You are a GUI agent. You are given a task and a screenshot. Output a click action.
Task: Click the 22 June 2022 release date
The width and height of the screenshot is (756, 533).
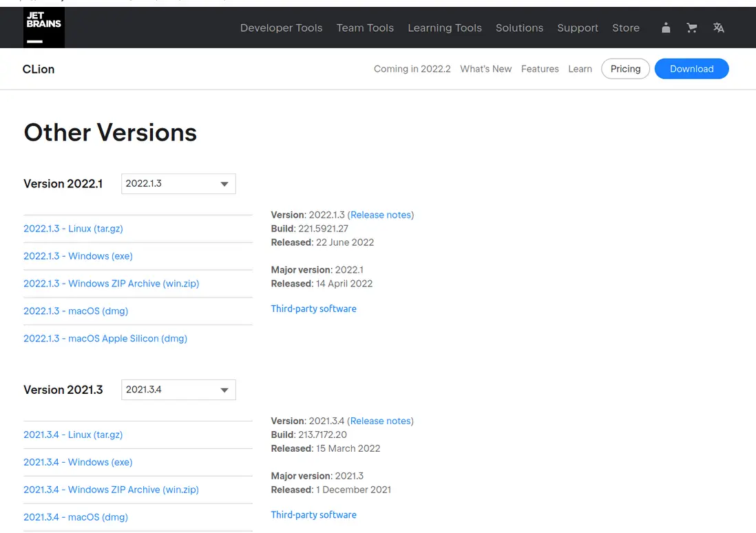pyautogui.click(x=345, y=242)
